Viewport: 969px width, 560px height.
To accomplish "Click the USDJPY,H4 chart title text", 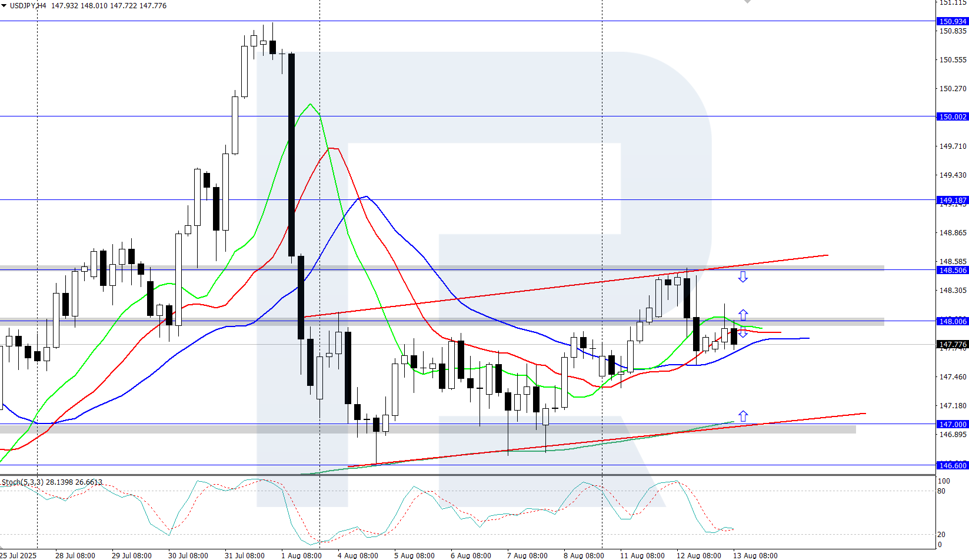I will (28, 6).
